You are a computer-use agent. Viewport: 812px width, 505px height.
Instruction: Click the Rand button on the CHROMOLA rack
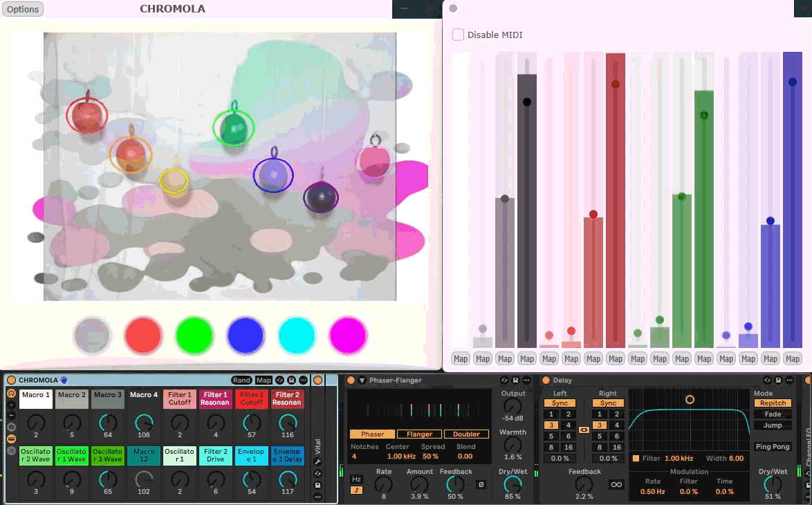241,380
